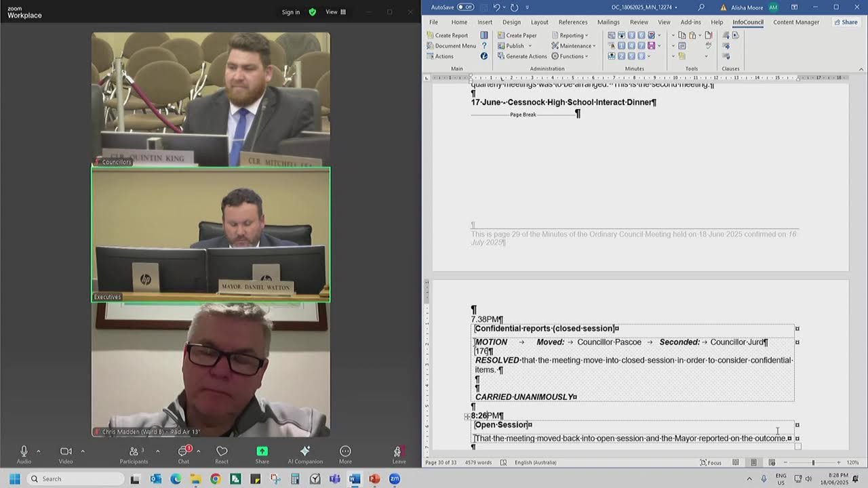This screenshot has width=868, height=488.
Task: Click the proofing icon in Word status bar
Action: [503, 462]
